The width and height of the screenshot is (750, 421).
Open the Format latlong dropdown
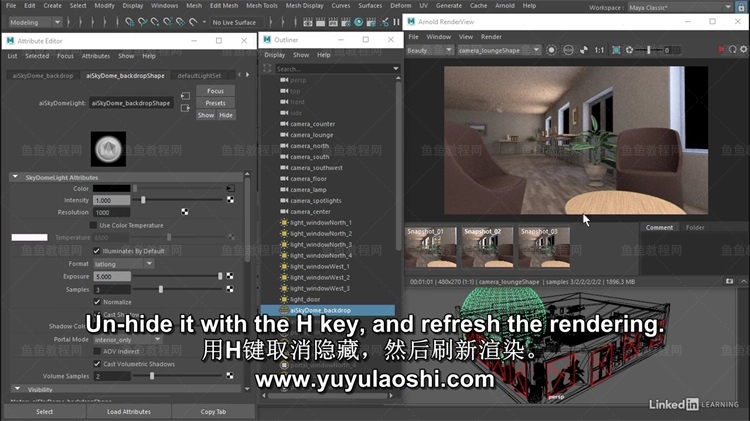coord(123,264)
